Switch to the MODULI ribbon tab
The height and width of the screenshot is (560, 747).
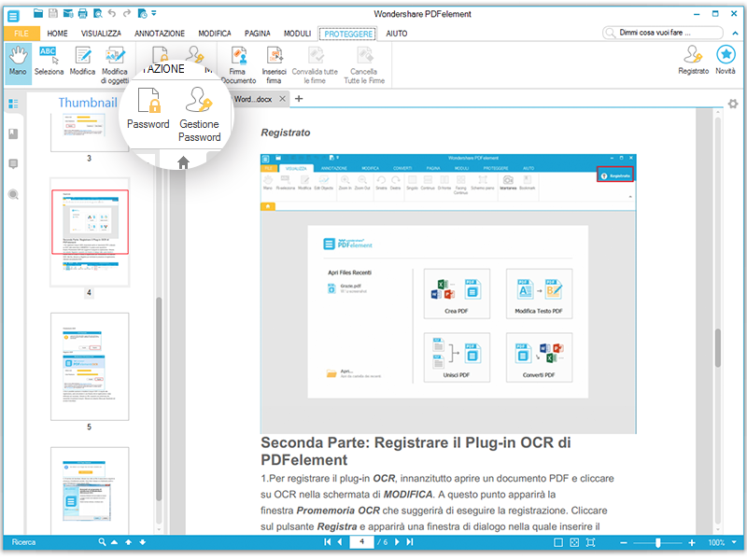coord(297,34)
